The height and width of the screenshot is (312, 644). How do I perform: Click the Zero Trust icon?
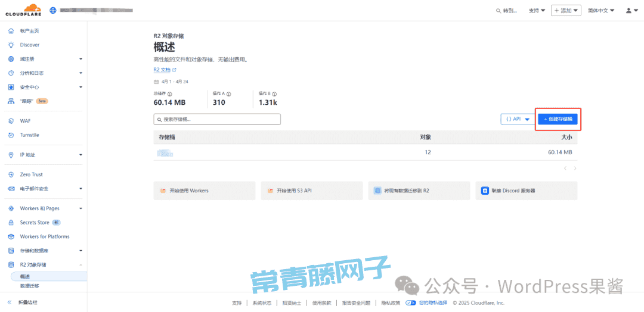point(11,174)
